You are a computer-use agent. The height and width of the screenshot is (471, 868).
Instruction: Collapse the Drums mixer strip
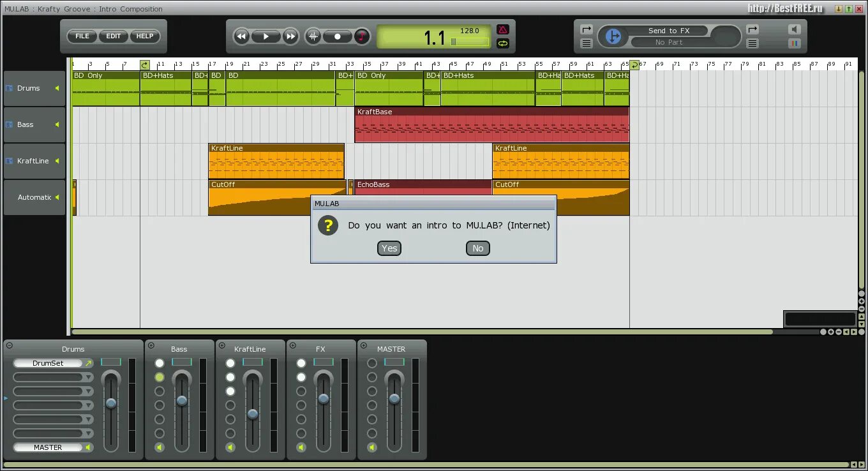coord(10,345)
